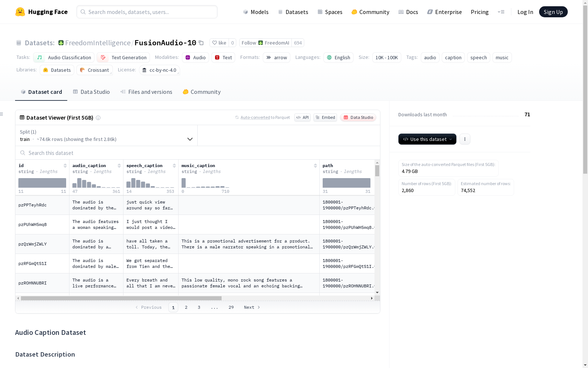Sort the audio_caption column
588x368 pixels.
click(119, 166)
